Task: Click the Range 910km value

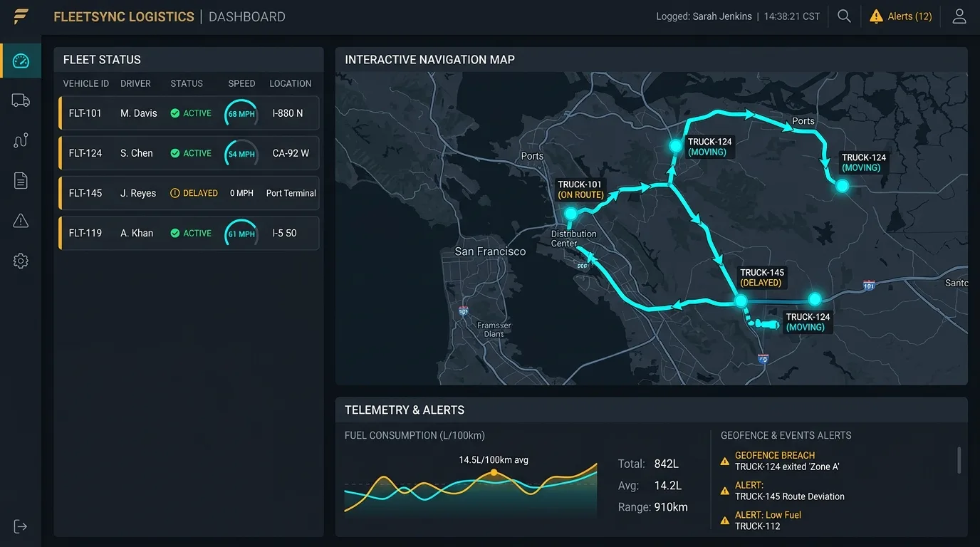Action: pyautogui.click(x=671, y=507)
